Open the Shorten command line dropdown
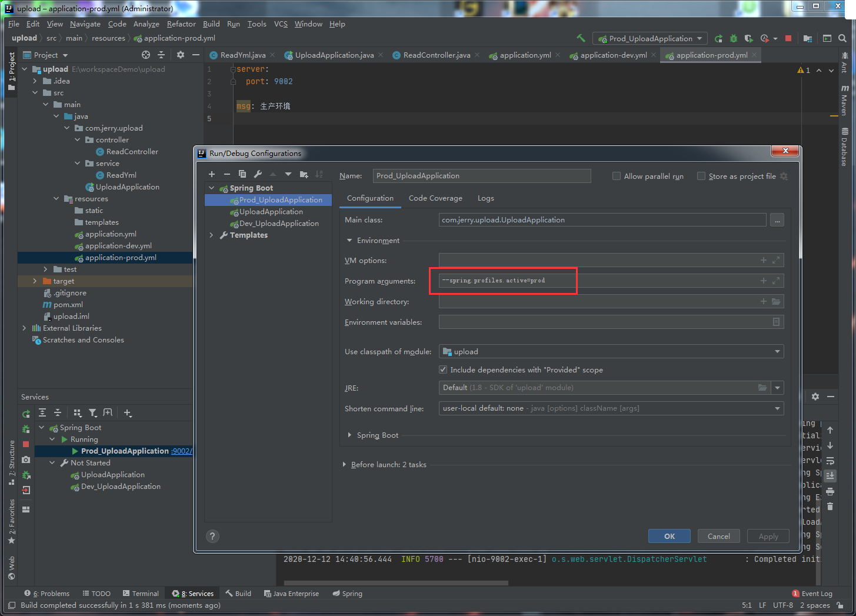The image size is (856, 616). pyautogui.click(x=777, y=408)
